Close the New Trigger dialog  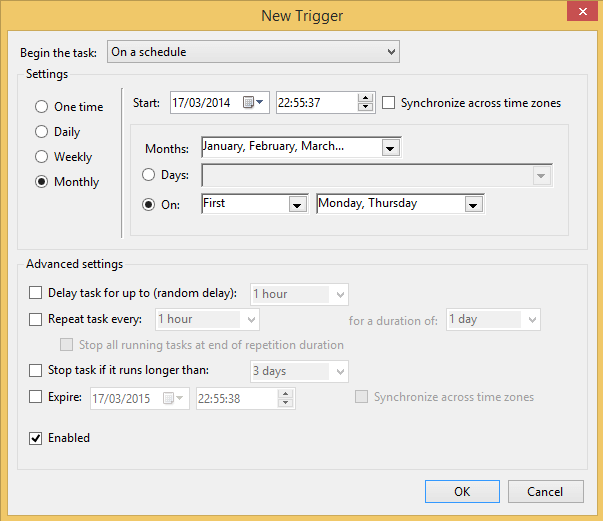(578, 13)
